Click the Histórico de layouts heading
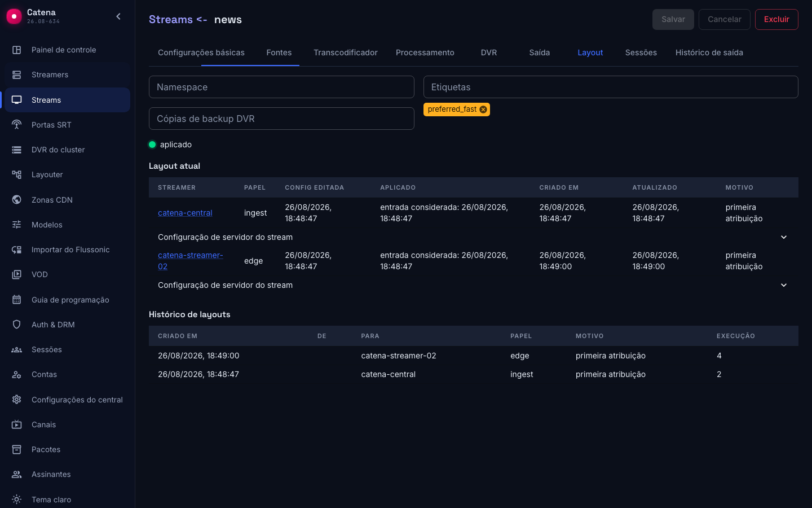The height and width of the screenshot is (508, 812). [x=189, y=314]
